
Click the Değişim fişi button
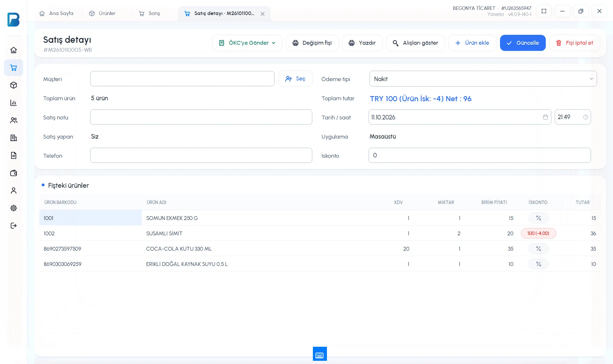pos(312,43)
